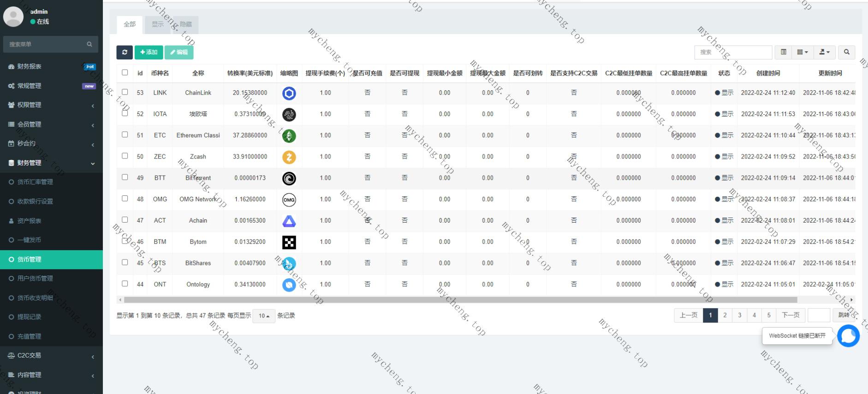This screenshot has height=394, width=868.
Task: Switch to the 显示 tab
Action: click(x=158, y=24)
